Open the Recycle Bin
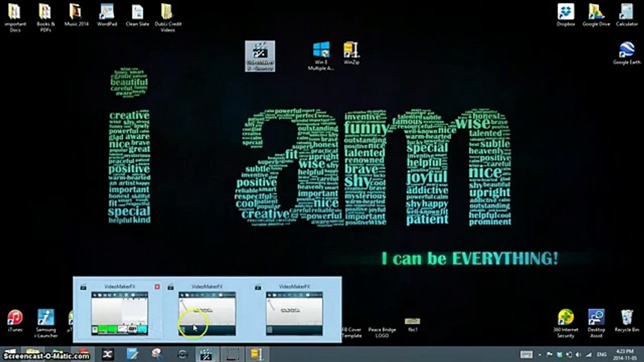 pyautogui.click(x=626, y=321)
